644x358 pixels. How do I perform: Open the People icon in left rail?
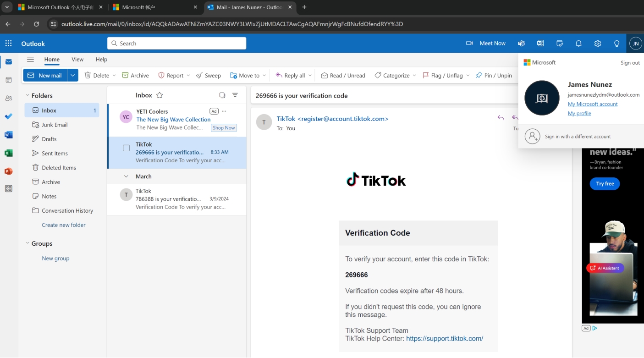9,98
